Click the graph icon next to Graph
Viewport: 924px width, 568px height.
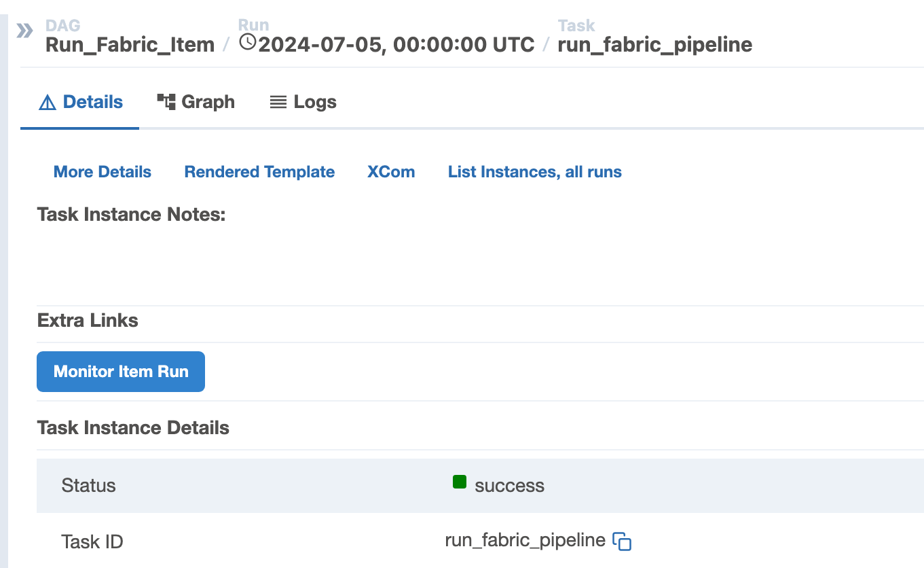click(166, 102)
